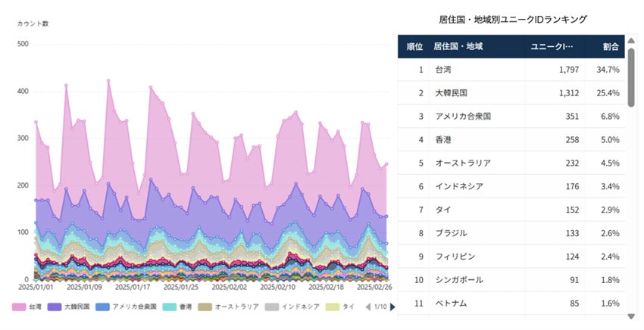Go to previous legend page arrow
Viewport: 644px width, 330px height.
(367, 307)
